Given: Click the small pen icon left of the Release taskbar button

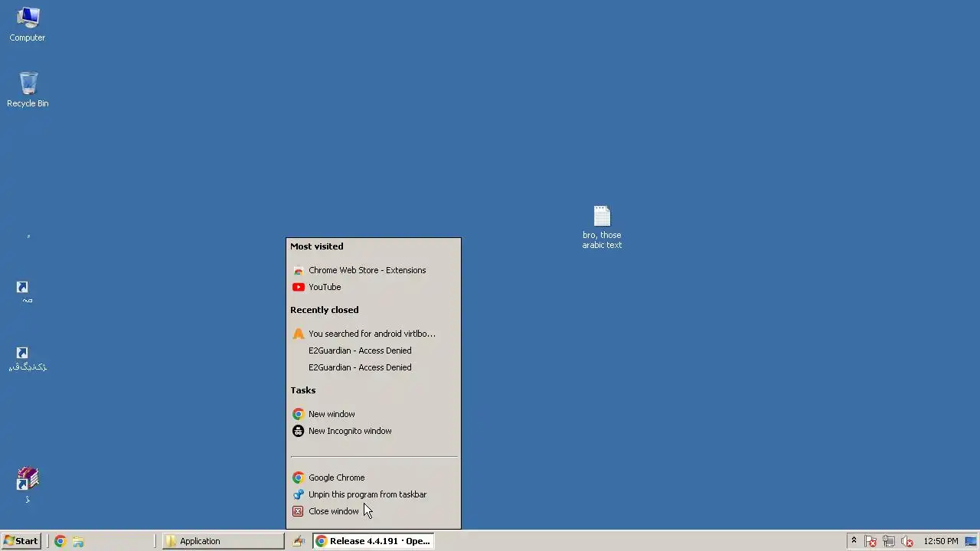Looking at the screenshot, I should click(299, 541).
